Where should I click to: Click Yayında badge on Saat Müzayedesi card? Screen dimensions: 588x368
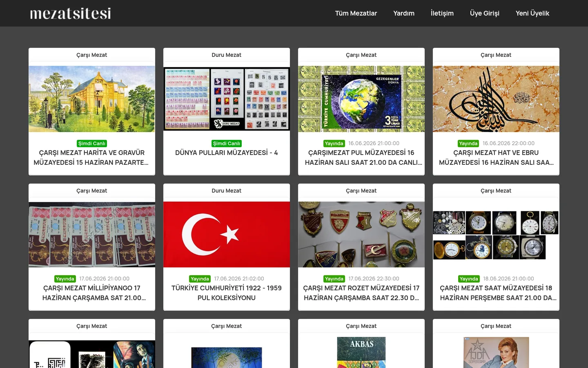pos(469,279)
